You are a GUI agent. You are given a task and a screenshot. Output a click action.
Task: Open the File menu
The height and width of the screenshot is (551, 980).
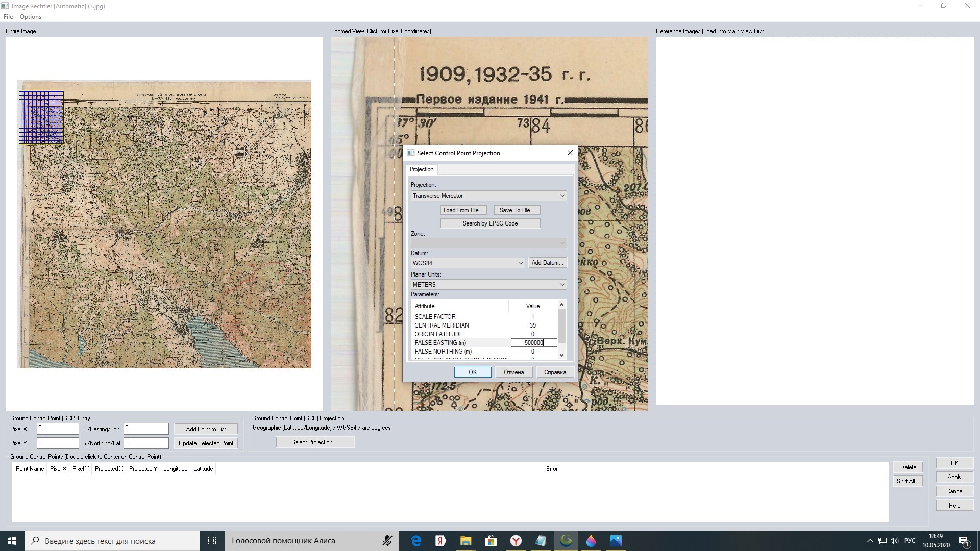point(8,17)
